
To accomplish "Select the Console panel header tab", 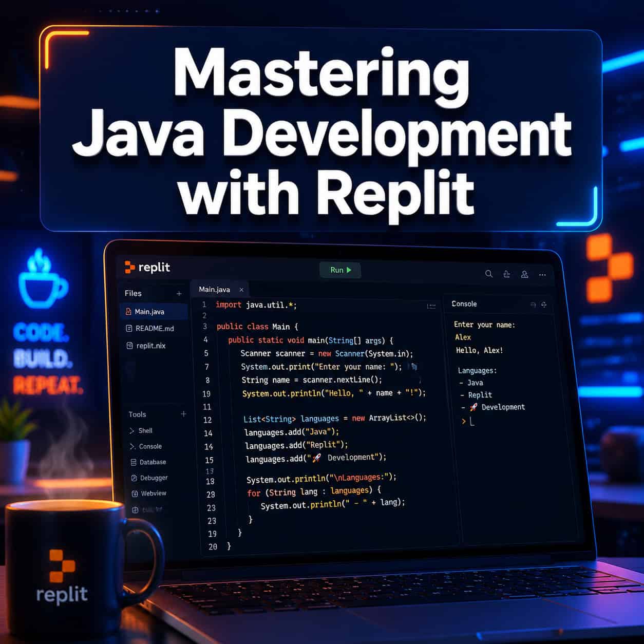I will point(464,304).
